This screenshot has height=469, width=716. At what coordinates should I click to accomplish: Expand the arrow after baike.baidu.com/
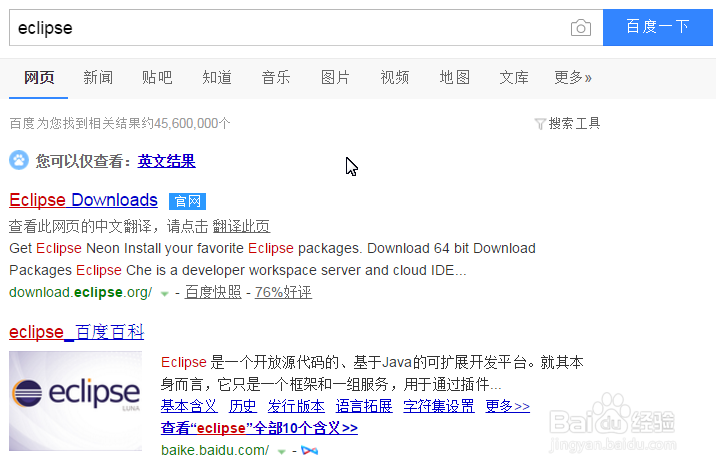click(x=282, y=452)
